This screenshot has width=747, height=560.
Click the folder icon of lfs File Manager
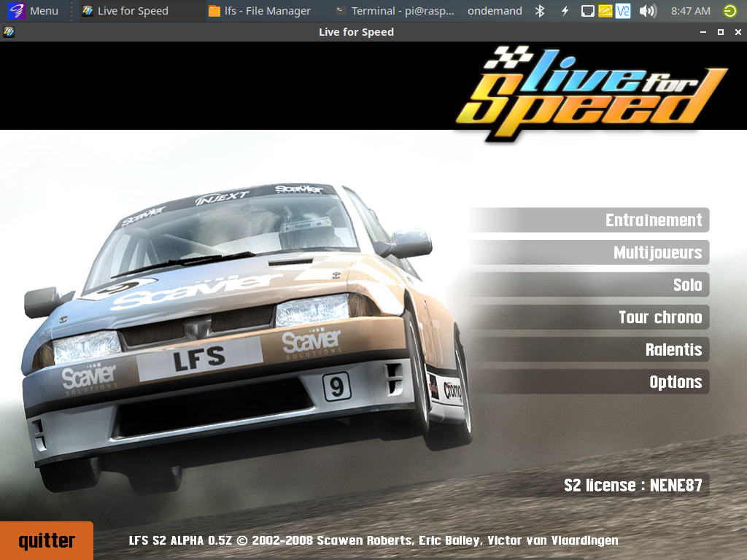214,10
